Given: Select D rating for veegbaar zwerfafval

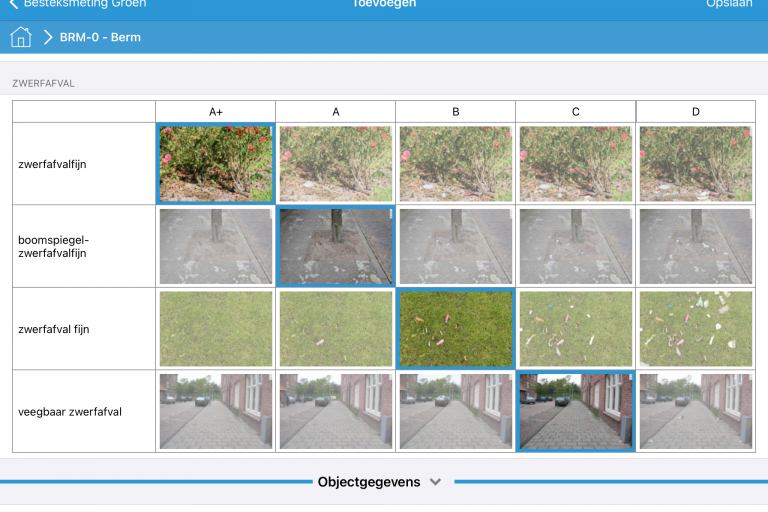Looking at the screenshot, I should 696,411.
